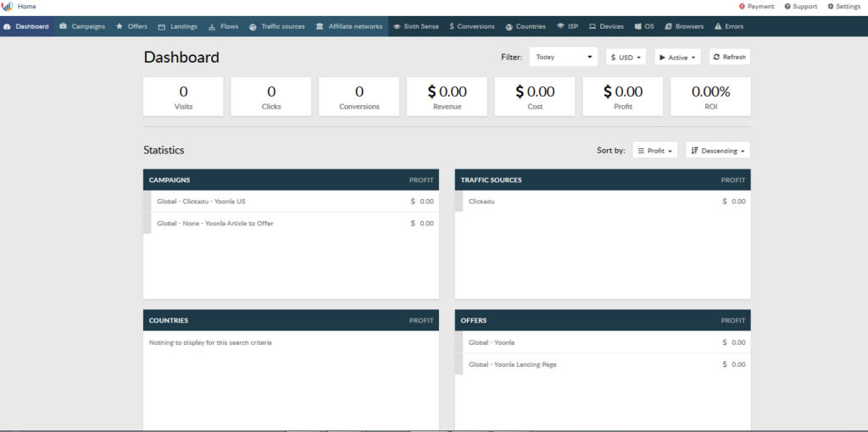Select Global - None - Yoonla Article to Offer
The image size is (868, 432).
tap(214, 224)
